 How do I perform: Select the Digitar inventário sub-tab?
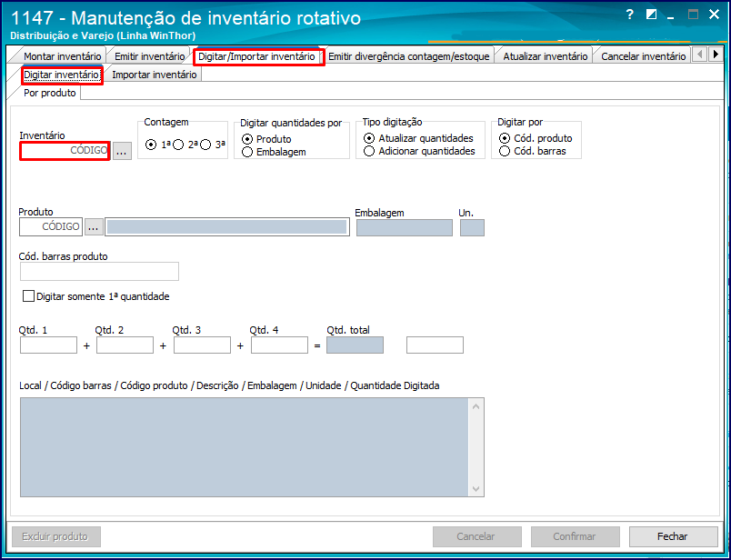(62, 75)
